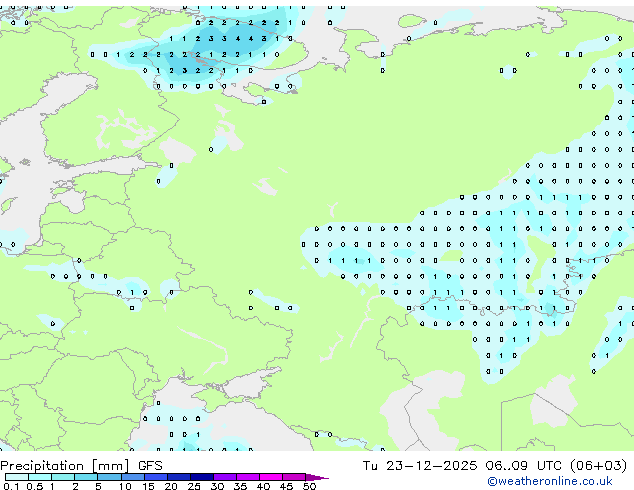Click the 'Precipitation [mm]' title text

click(x=65, y=466)
